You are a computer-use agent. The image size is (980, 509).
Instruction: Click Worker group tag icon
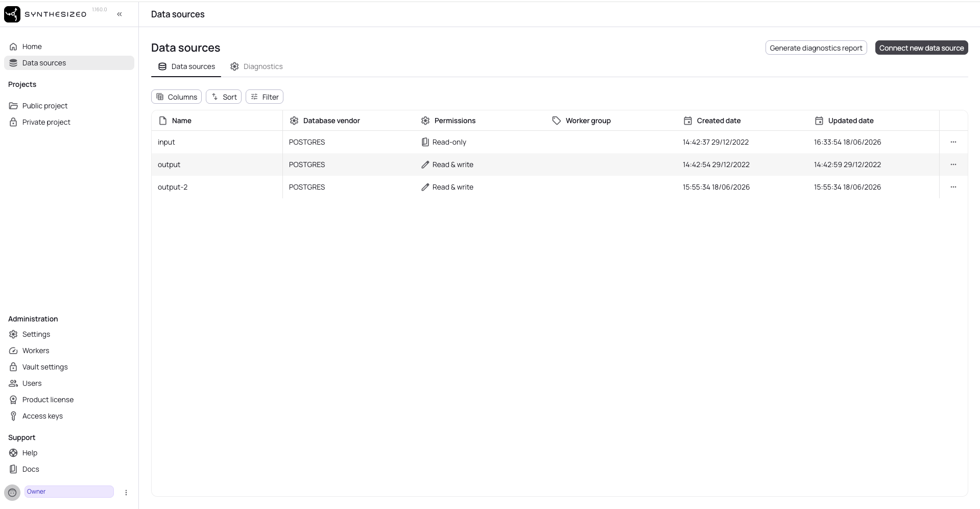(x=557, y=121)
